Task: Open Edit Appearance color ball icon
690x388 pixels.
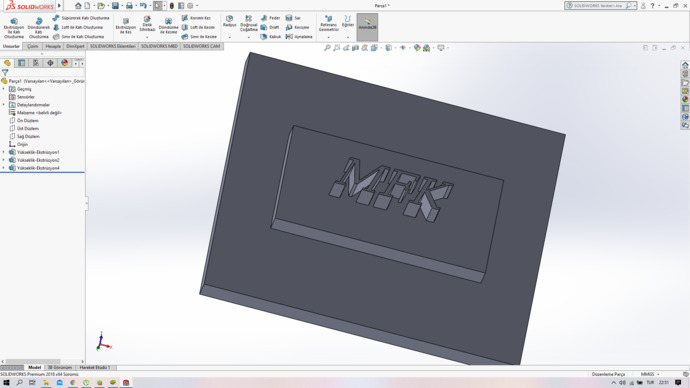Action: click(x=417, y=48)
